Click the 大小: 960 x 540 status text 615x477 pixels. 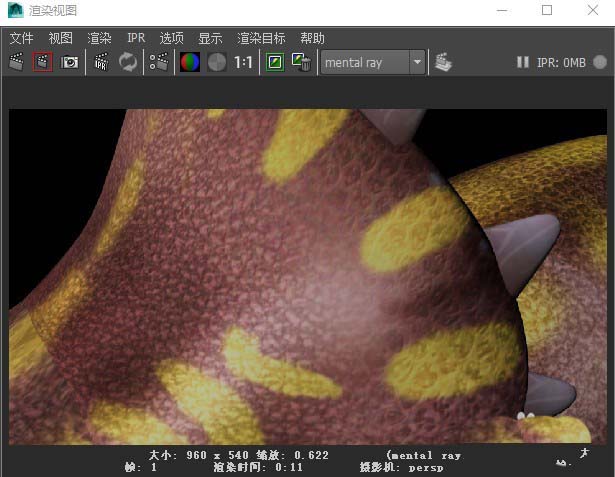199,455
